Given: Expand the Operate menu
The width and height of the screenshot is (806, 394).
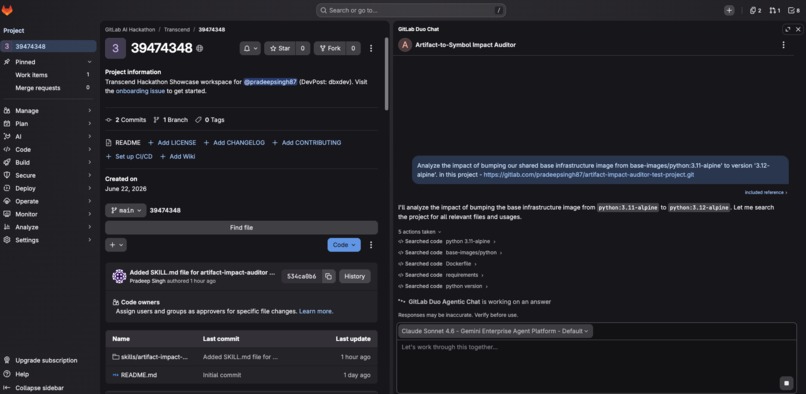Looking at the screenshot, I should [47, 201].
